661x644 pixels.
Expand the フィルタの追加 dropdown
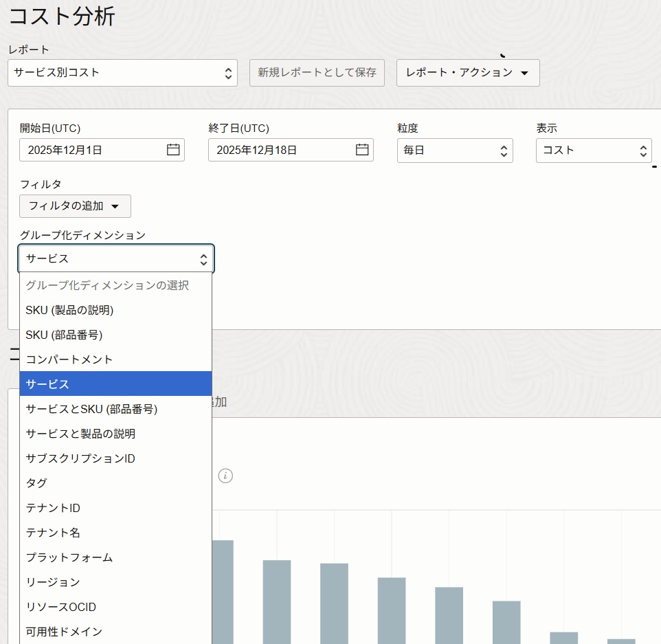click(75, 206)
